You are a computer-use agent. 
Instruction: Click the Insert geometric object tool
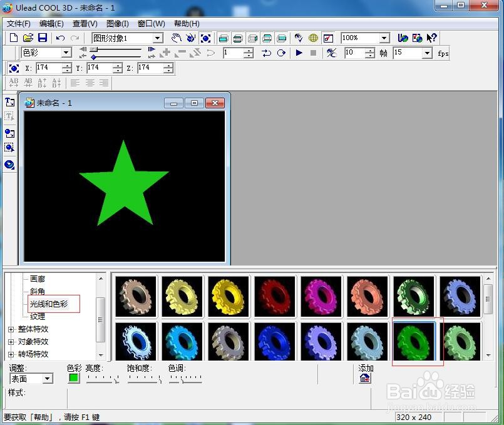[9, 165]
